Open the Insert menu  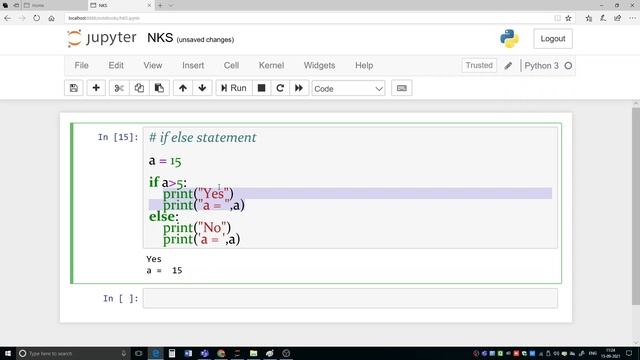[x=193, y=65]
